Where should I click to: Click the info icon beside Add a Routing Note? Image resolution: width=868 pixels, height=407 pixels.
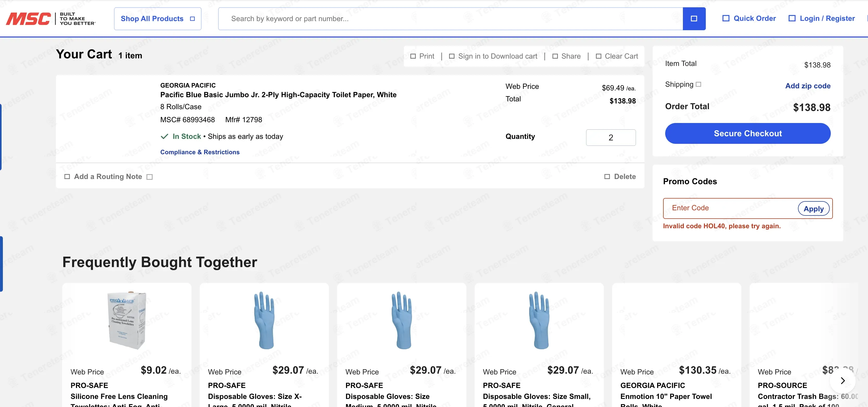click(x=150, y=177)
